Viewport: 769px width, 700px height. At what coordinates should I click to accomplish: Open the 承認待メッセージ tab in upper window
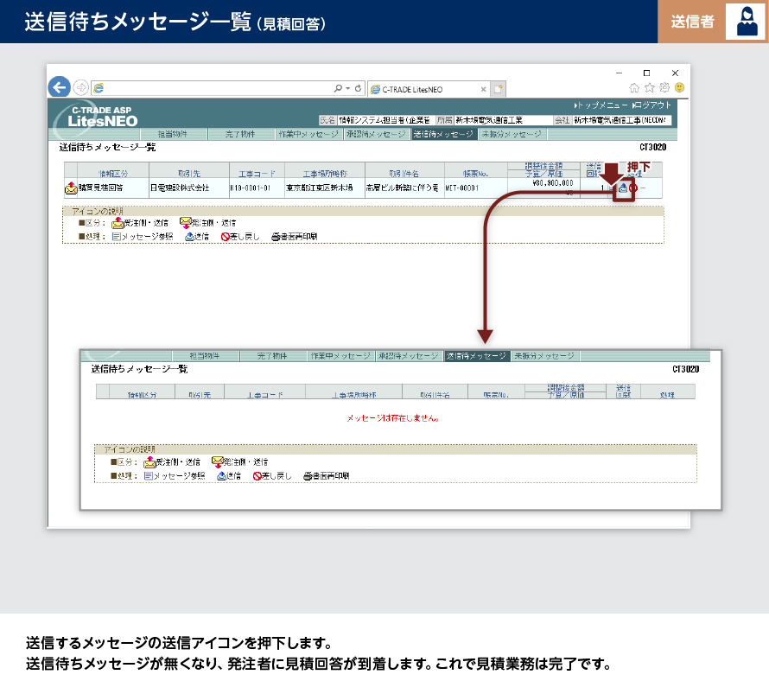coord(376,135)
